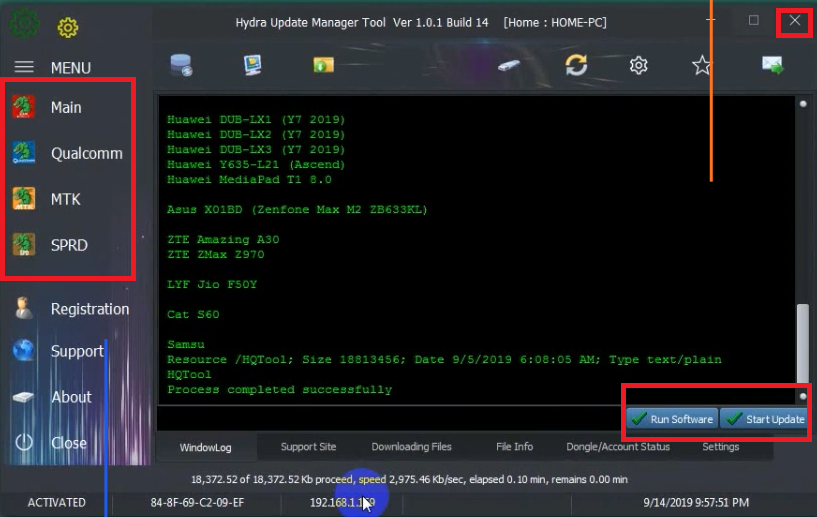Open the Downloading Files tab

tap(411, 447)
